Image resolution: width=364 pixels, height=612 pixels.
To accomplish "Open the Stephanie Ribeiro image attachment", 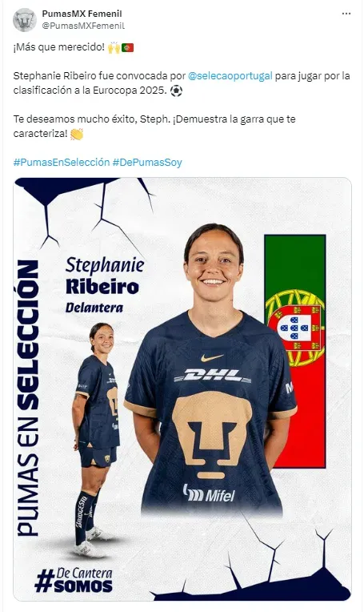I will pos(182,389).
